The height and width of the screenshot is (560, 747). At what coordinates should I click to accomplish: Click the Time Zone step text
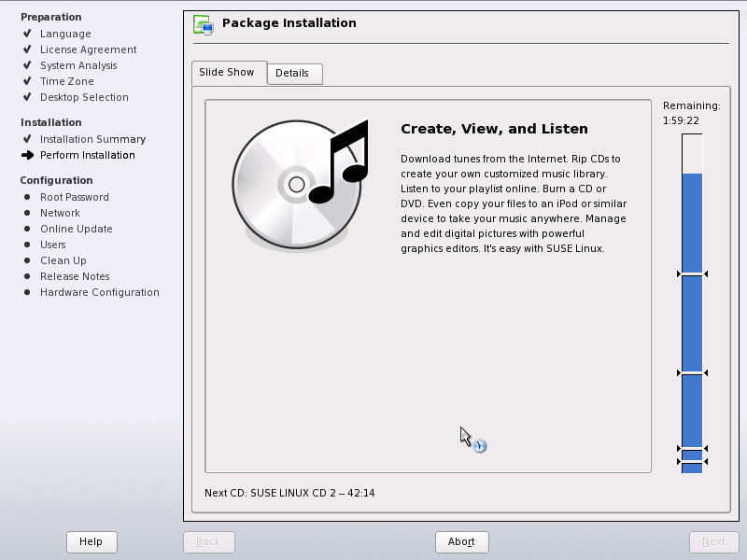point(66,81)
